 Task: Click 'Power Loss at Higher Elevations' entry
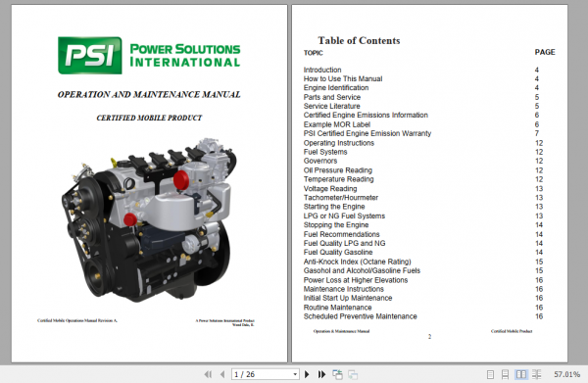[x=356, y=280]
